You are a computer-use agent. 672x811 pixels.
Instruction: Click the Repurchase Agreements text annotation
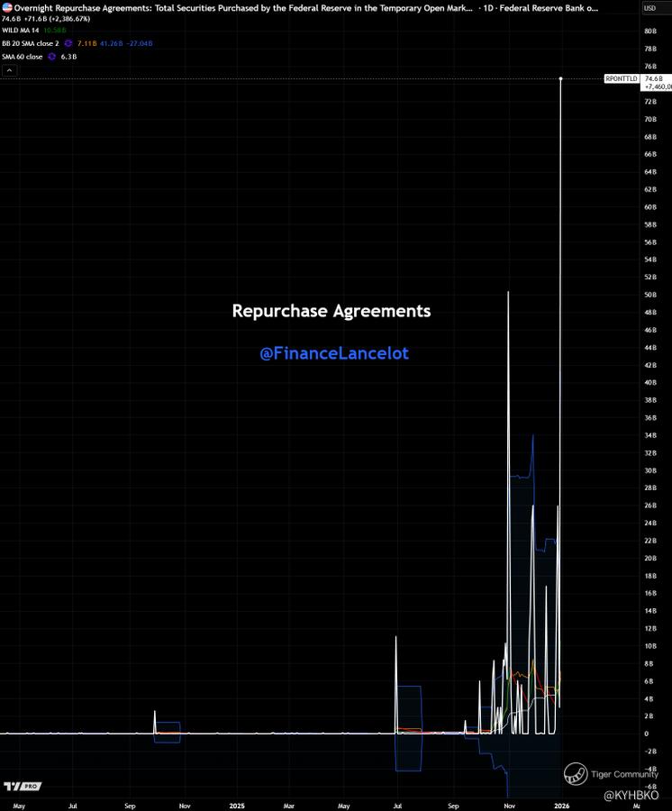331,311
